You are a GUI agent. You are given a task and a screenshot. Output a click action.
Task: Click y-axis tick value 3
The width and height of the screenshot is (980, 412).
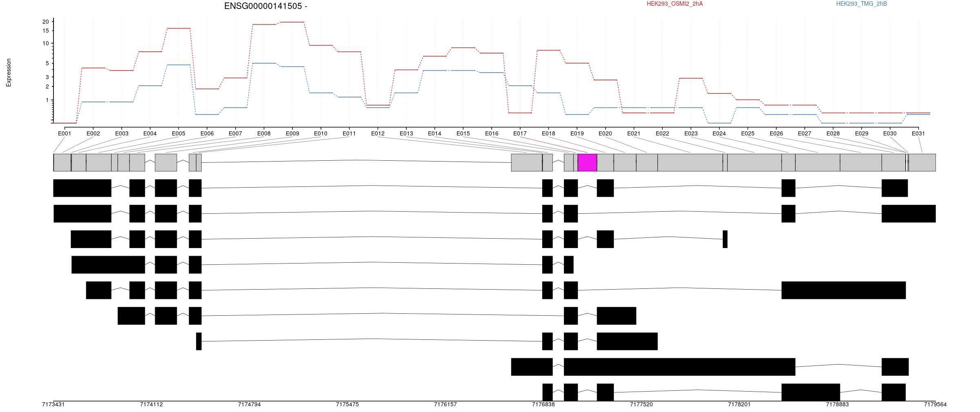[x=47, y=77]
